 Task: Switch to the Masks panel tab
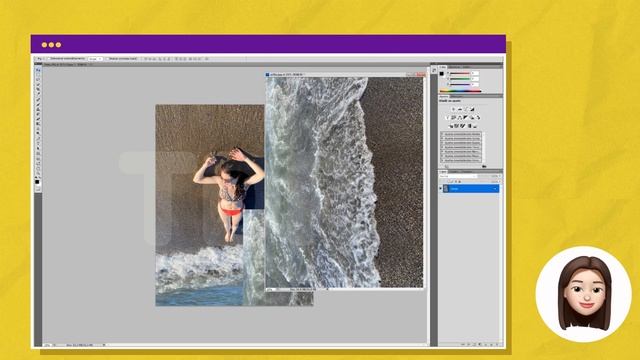coord(456,96)
